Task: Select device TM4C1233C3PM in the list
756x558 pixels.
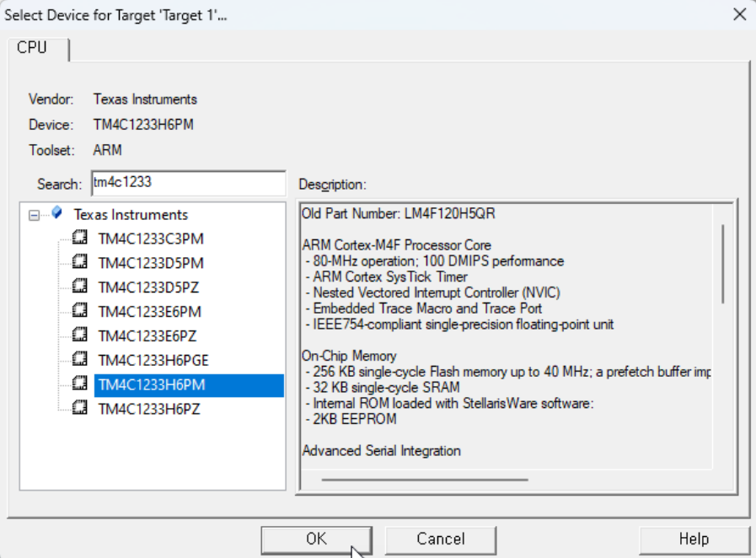Action: pos(151,239)
